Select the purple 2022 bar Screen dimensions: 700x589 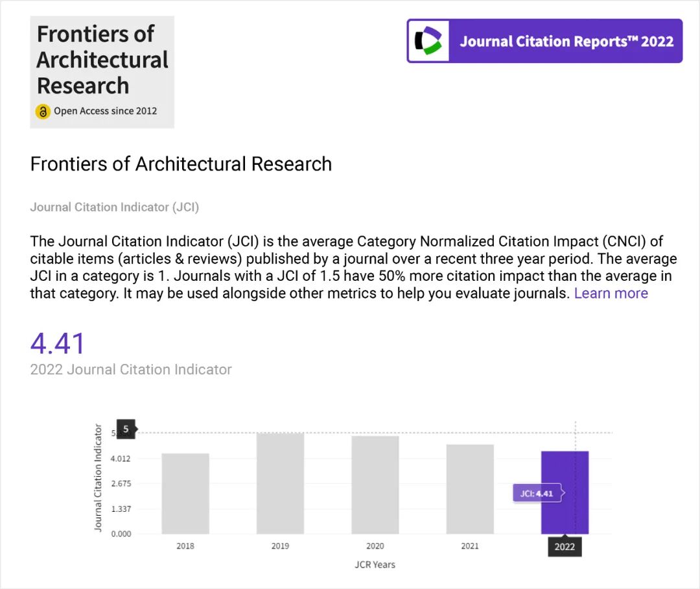[565, 492]
